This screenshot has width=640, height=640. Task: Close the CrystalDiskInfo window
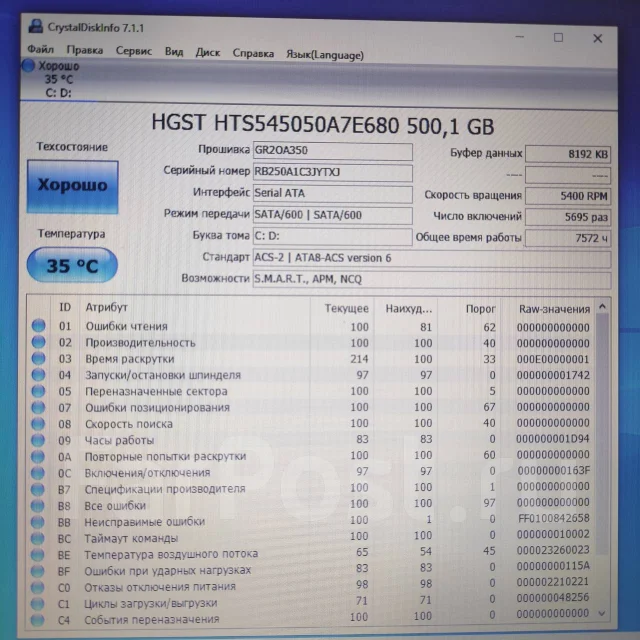coord(598,38)
